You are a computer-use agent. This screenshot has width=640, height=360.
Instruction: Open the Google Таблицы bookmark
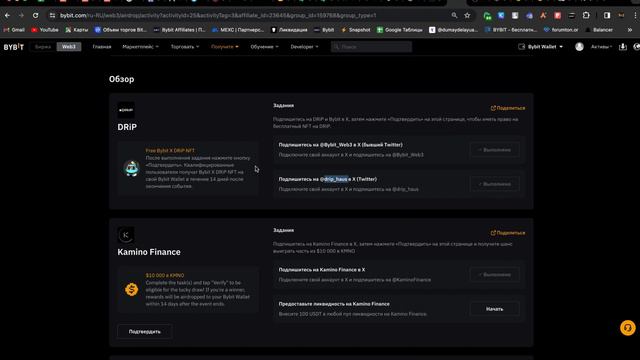click(x=400, y=30)
